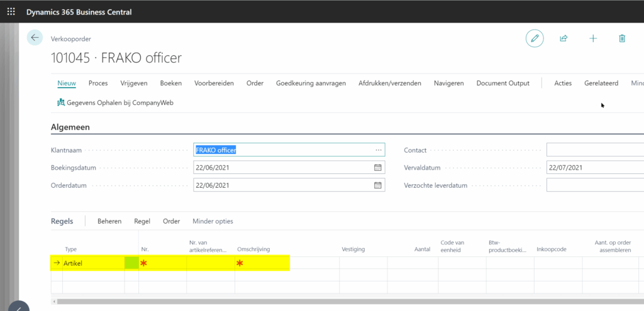The width and height of the screenshot is (644, 311).
Task: Click the pencil edit icon
Action: coord(535,38)
